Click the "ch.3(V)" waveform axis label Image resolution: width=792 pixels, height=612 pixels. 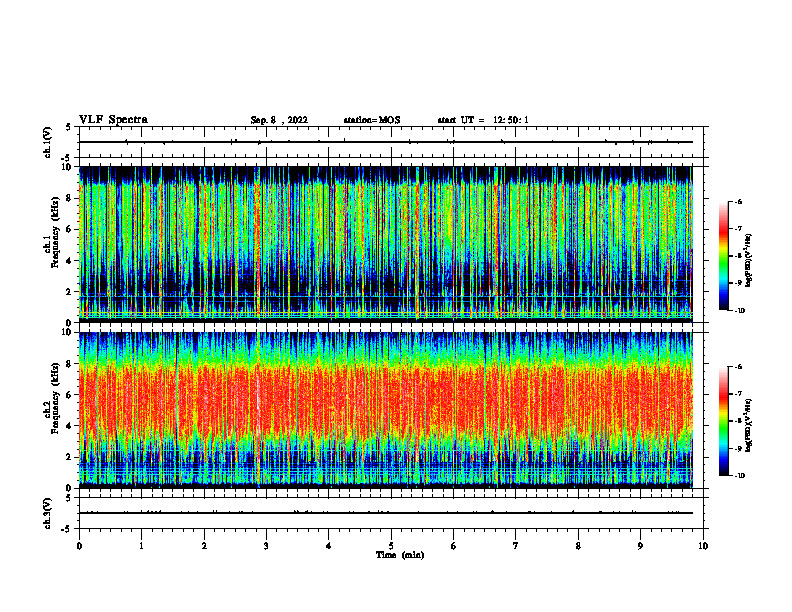coord(48,513)
